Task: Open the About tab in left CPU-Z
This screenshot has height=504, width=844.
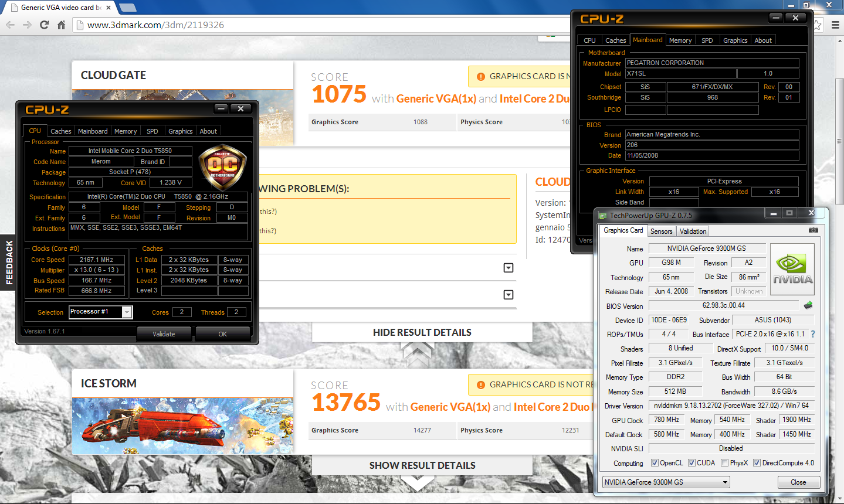Action: coord(208,131)
